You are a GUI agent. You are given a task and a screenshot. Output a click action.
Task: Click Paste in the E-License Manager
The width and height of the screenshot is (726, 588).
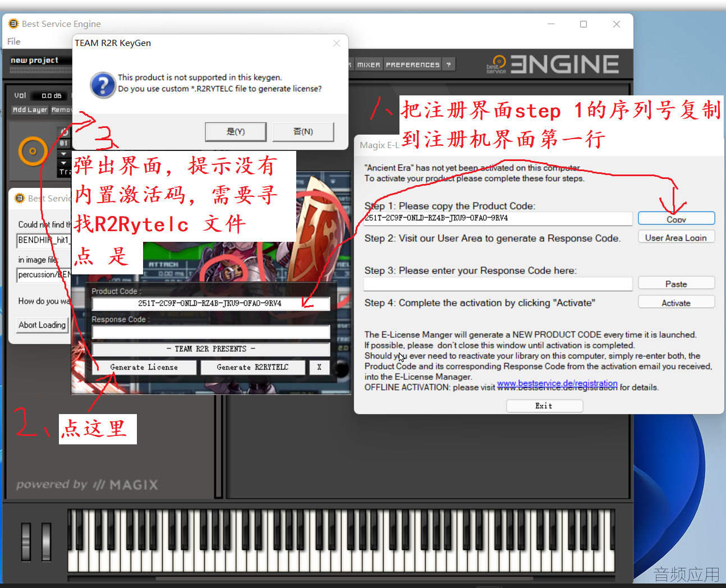click(x=676, y=283)
